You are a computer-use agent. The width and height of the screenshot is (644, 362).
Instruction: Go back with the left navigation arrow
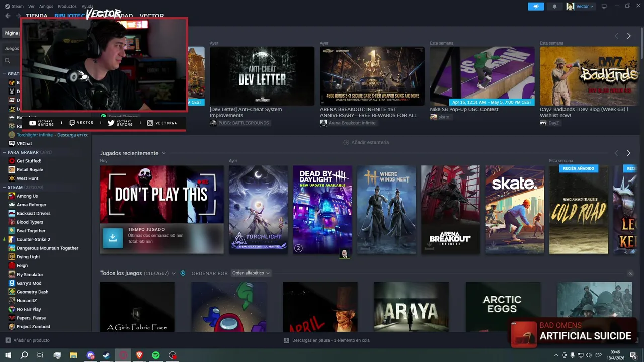coord(8,16)
